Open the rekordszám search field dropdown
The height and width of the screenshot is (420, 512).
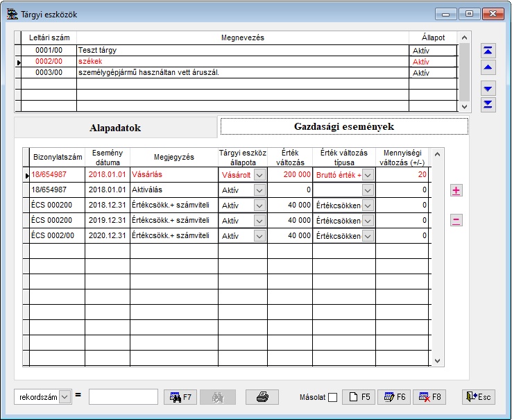(65, 396)
